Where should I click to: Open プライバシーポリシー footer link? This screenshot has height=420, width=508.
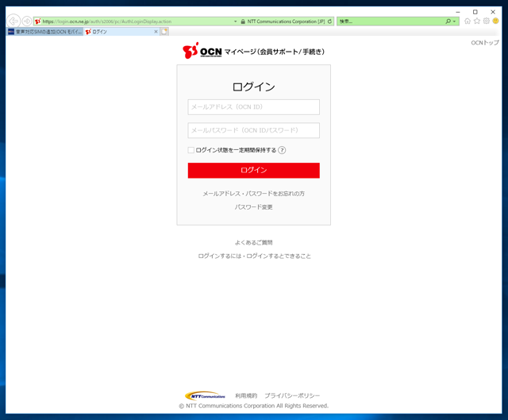click(x=292, y=395)
